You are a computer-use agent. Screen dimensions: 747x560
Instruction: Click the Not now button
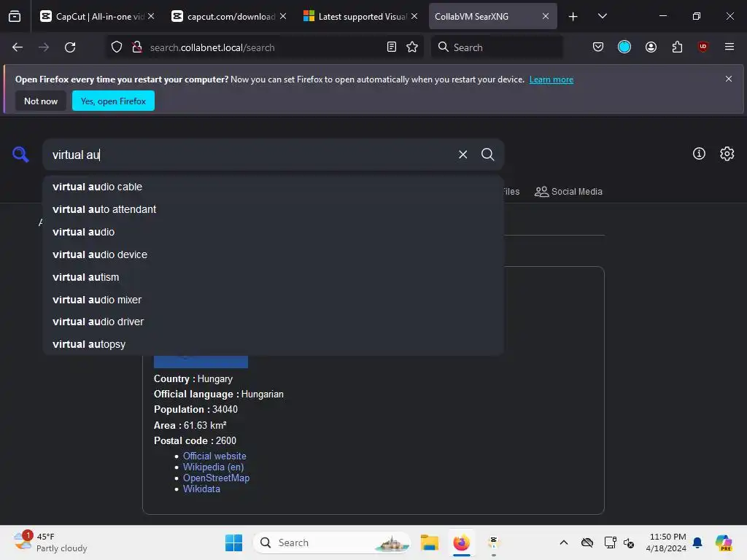[41, 101]
